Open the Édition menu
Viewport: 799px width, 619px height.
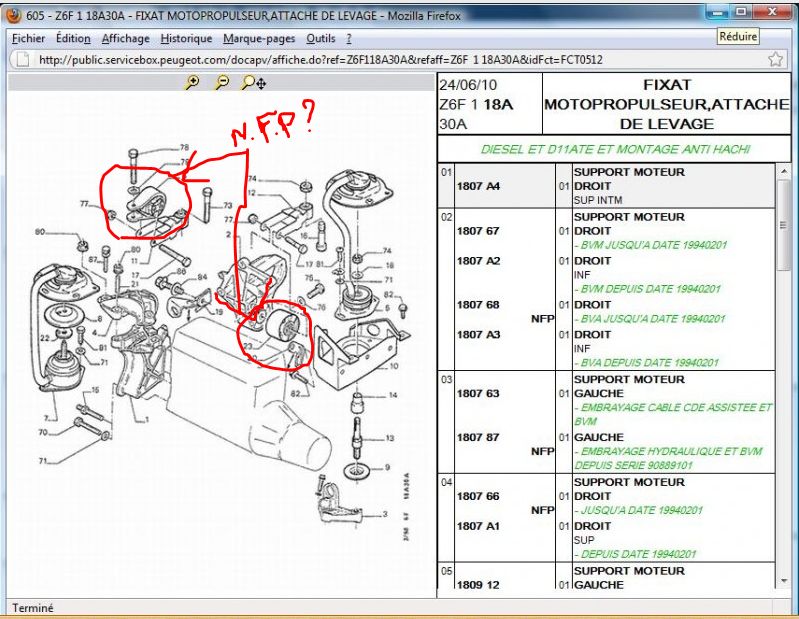tap(73, 39)
